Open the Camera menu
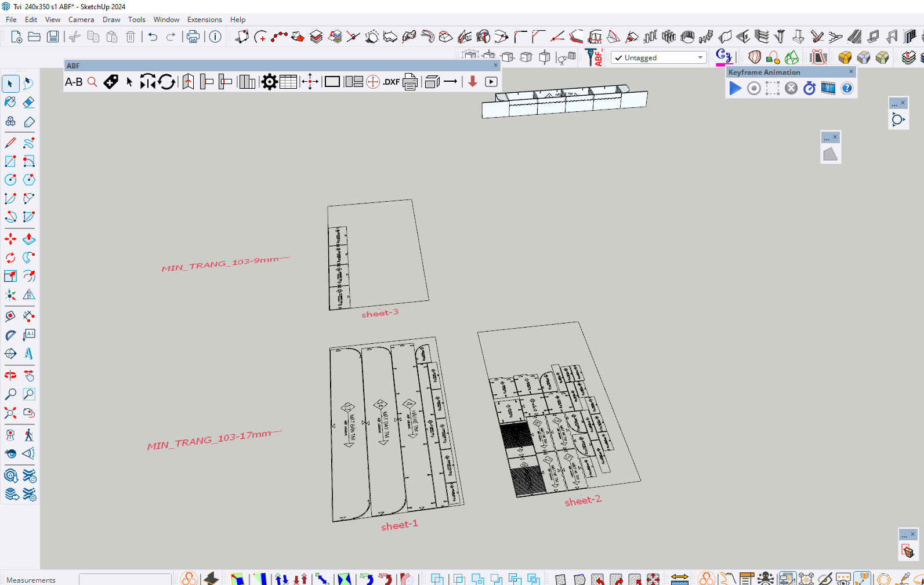Image resolution: width=924 pixels, height=585 pixels. [81, 20]
